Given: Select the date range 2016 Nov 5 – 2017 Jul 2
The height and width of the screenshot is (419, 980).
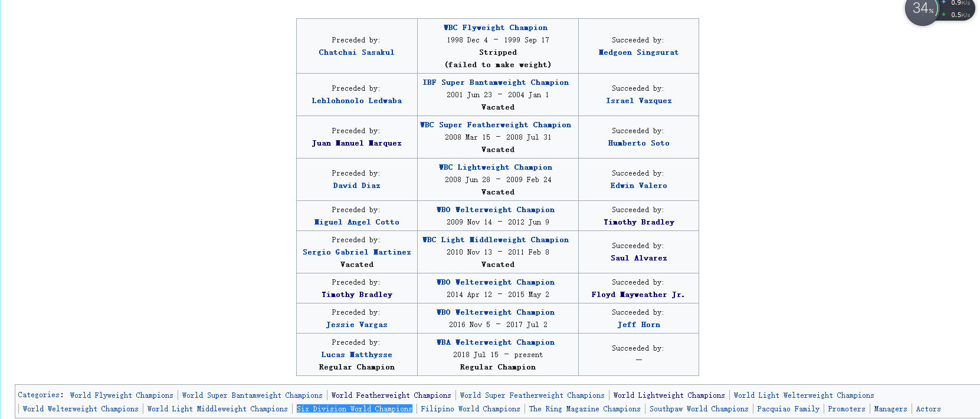Looking at the screenshot, I should 498,325.
